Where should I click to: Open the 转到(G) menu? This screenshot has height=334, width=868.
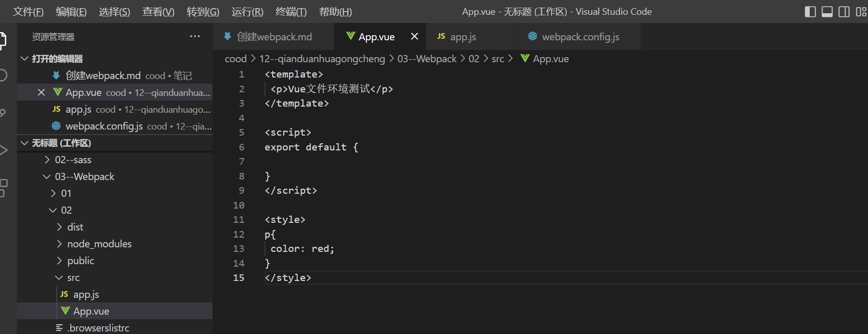pyautogui.click(x=203, y=12)
